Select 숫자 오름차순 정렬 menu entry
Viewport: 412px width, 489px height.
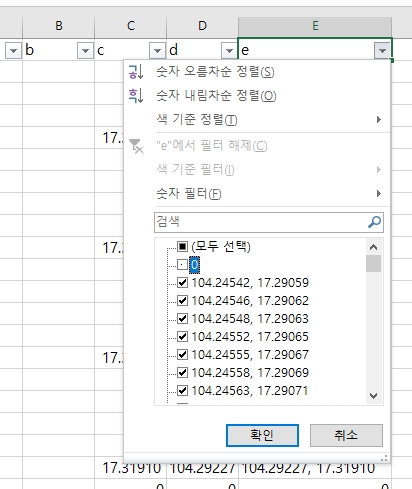click(257, 72)
